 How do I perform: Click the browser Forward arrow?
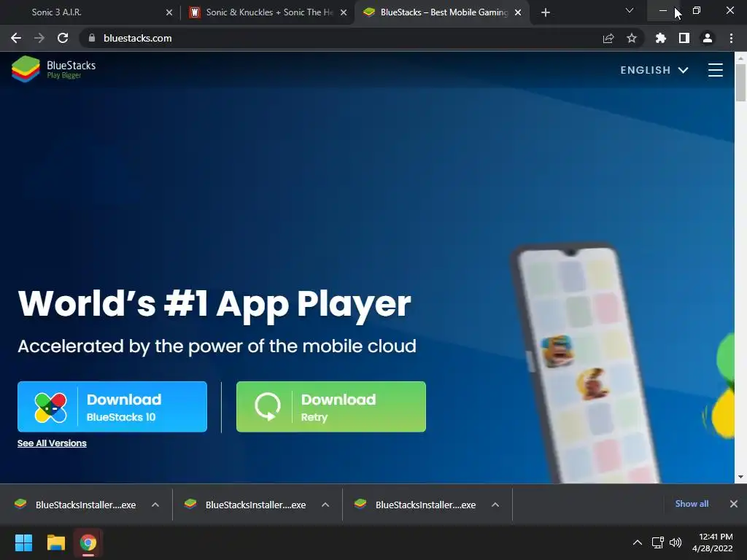coord(39,38)
